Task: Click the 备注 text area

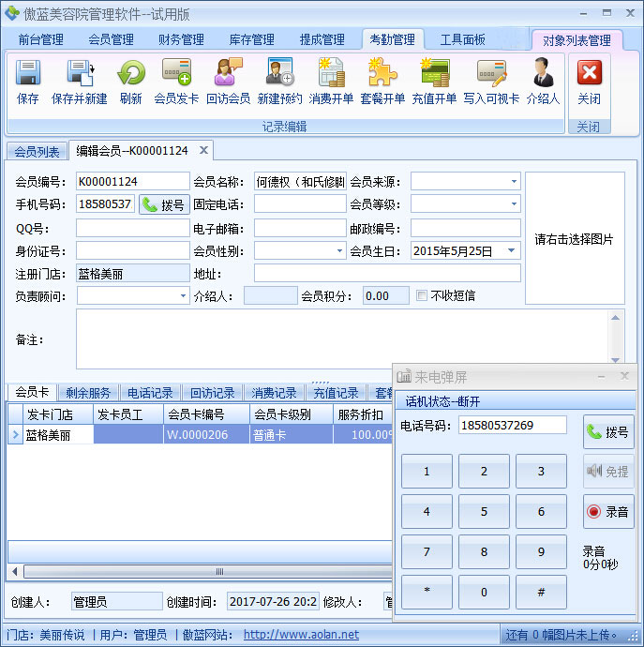Action: (x=342, y=339)
